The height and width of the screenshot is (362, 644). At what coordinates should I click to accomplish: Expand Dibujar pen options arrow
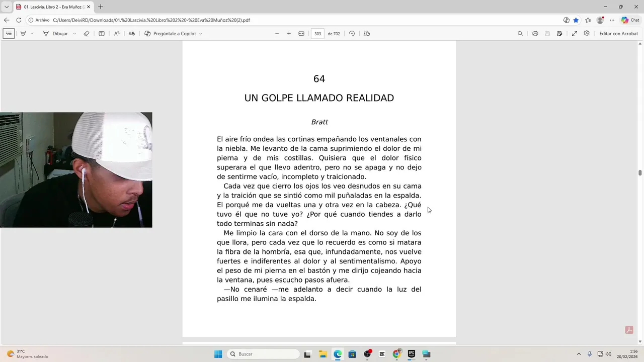click(74, 34)
